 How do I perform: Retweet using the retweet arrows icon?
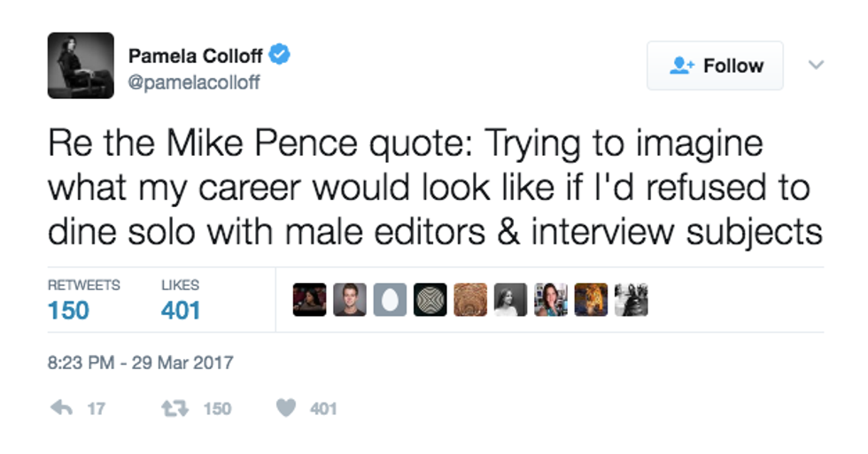pyautogui.click(x=172, y=408)
